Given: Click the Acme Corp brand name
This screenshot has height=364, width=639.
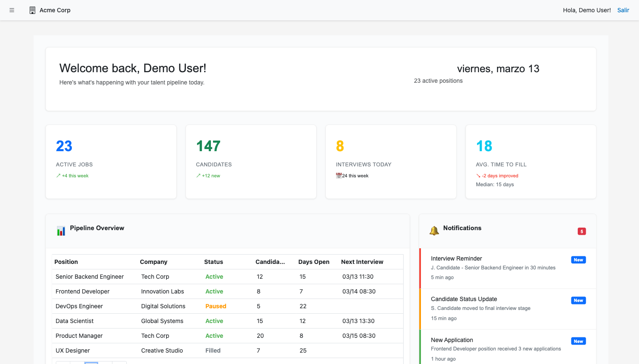Looking at the screenshot, I should [x=55, y=10].
